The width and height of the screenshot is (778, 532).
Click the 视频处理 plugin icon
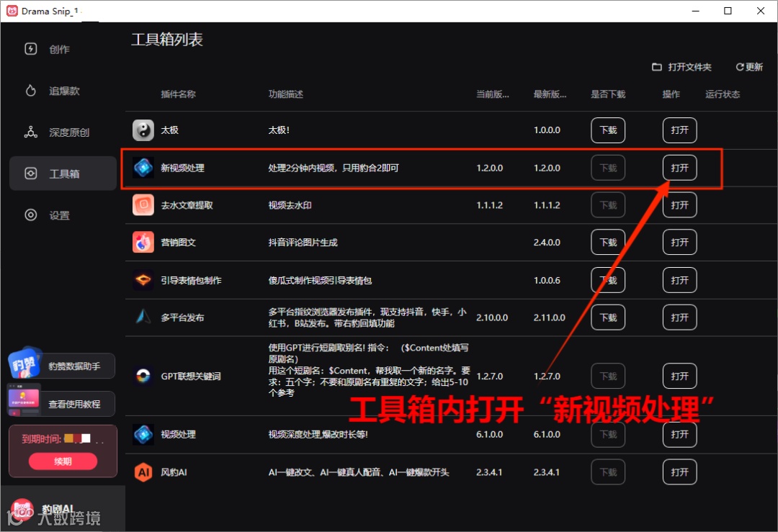click(x=143, y=434)
